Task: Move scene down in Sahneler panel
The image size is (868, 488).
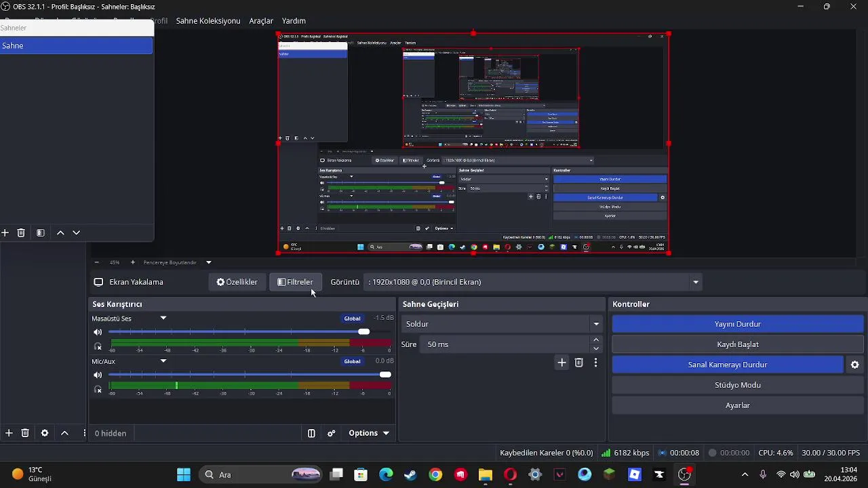Action: coord(76,232)
